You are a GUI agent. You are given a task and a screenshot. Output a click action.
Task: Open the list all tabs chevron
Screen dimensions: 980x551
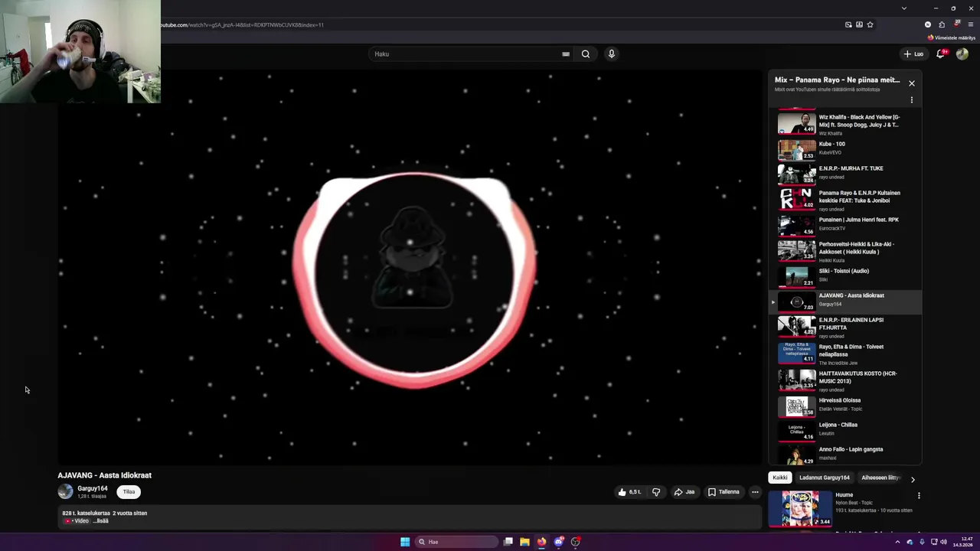click(x=903, y=8)
